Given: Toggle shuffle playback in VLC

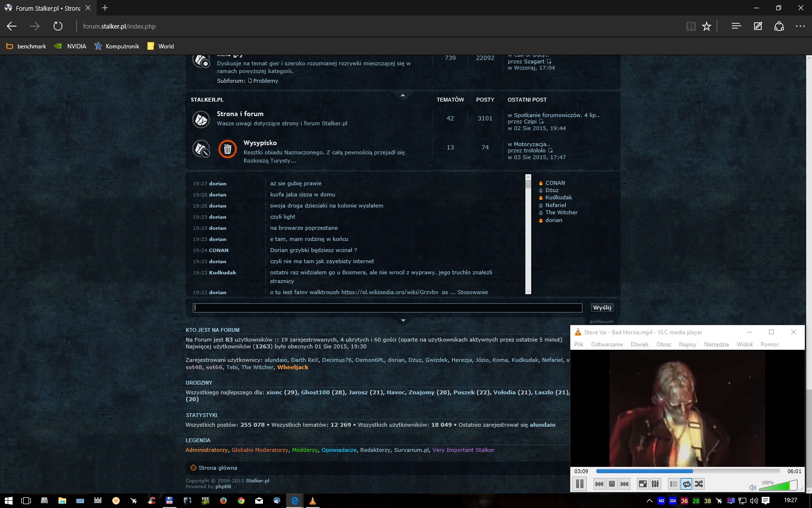Looking at the screenshot, I should pos(699,484).
